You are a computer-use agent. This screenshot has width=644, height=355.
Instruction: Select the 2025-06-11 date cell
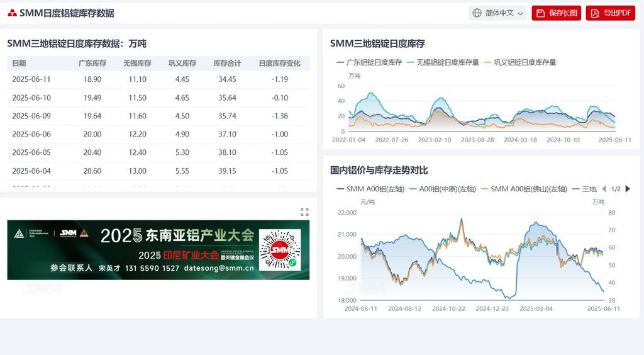31,79
